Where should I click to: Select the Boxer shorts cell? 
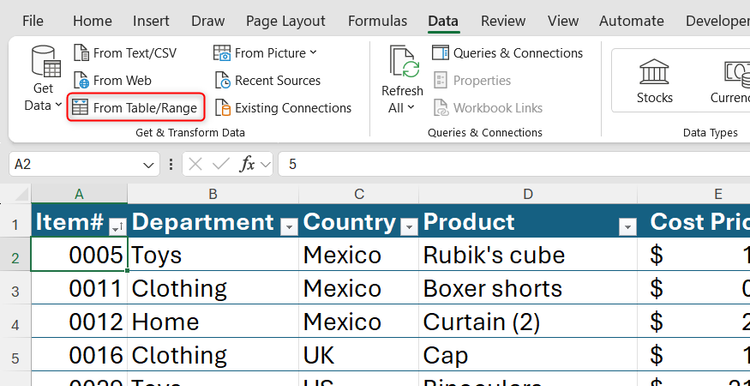528,288
